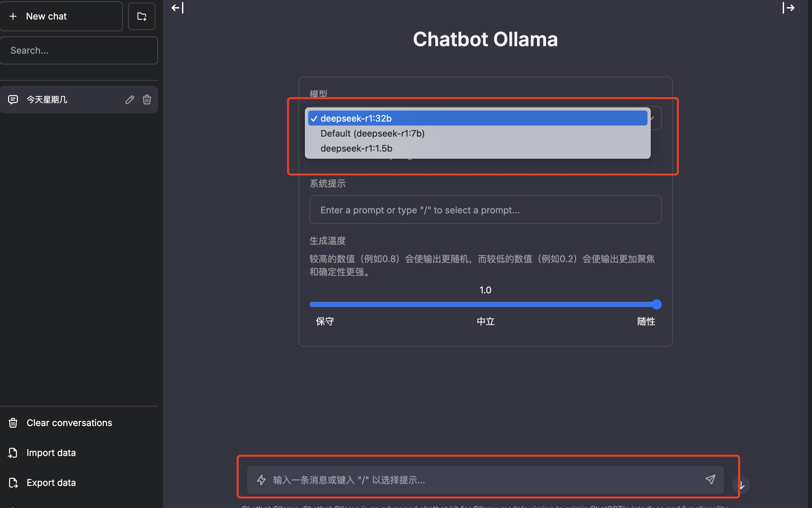Create a new folder via folder-plus icon

pos(142,16)
